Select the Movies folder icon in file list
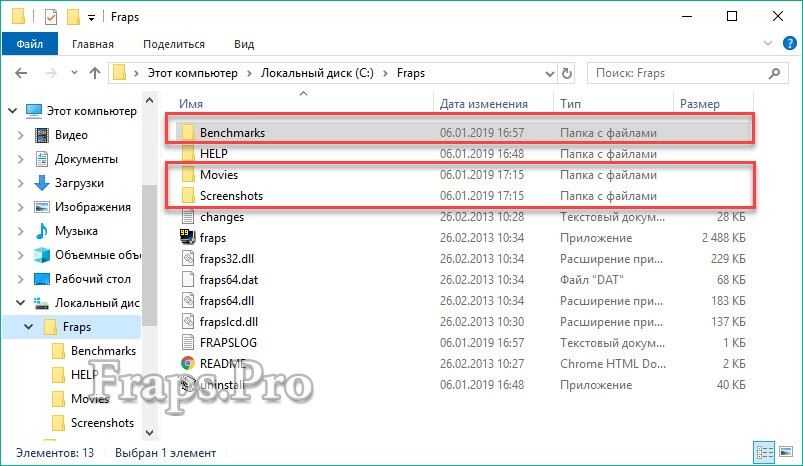803x466 pixels. point(188,175)
